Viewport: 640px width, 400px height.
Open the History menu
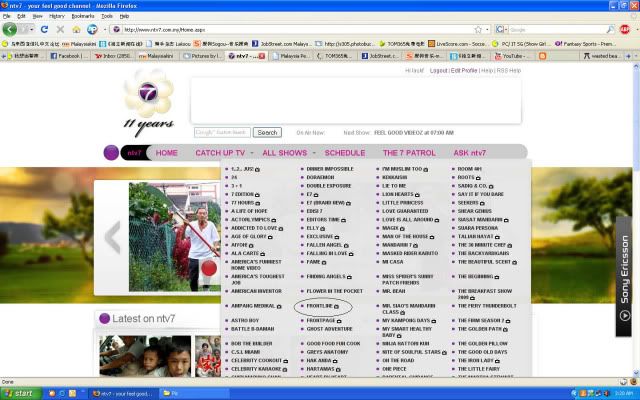coord(57,16)
